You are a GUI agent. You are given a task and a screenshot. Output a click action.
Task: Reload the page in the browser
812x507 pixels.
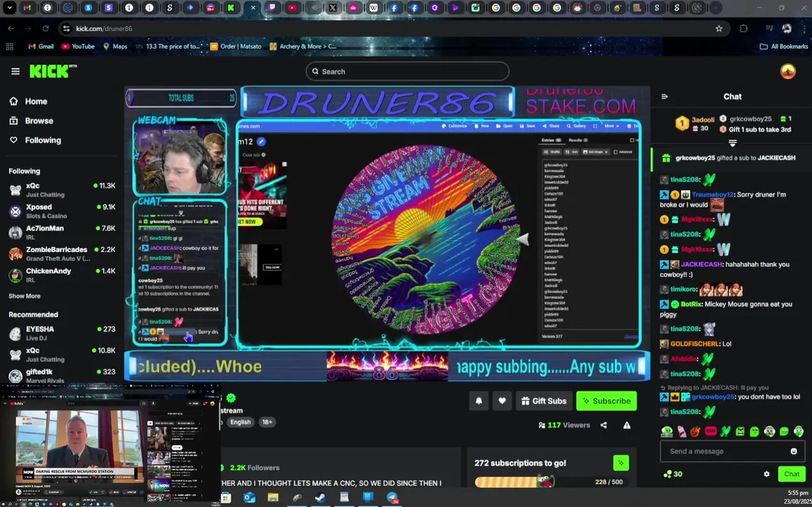[x=46, y=28]
